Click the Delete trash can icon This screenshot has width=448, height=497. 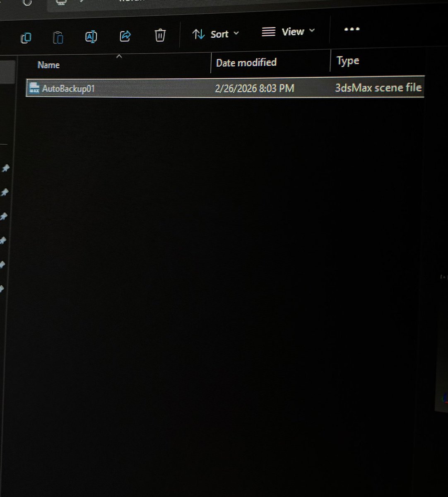(160, 35)
